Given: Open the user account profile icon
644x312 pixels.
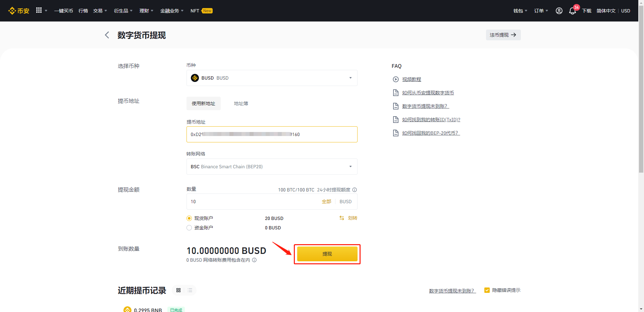Looking at the screenshot, I should click(x=559, y=11).
